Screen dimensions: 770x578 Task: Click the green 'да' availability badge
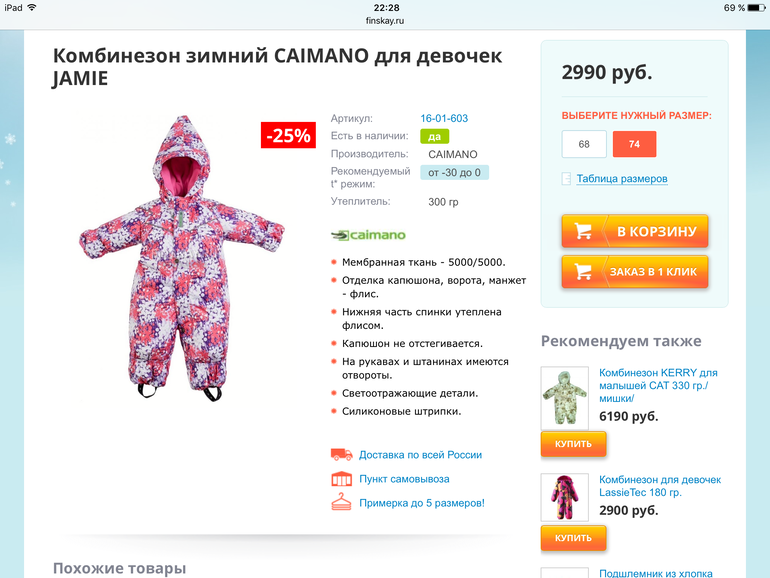(x=435, y=136)
